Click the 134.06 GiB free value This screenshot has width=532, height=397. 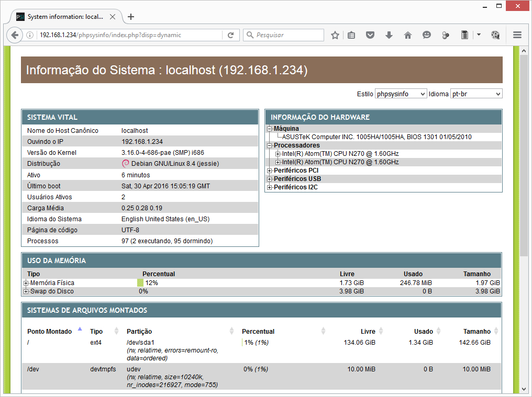(359, 343)
